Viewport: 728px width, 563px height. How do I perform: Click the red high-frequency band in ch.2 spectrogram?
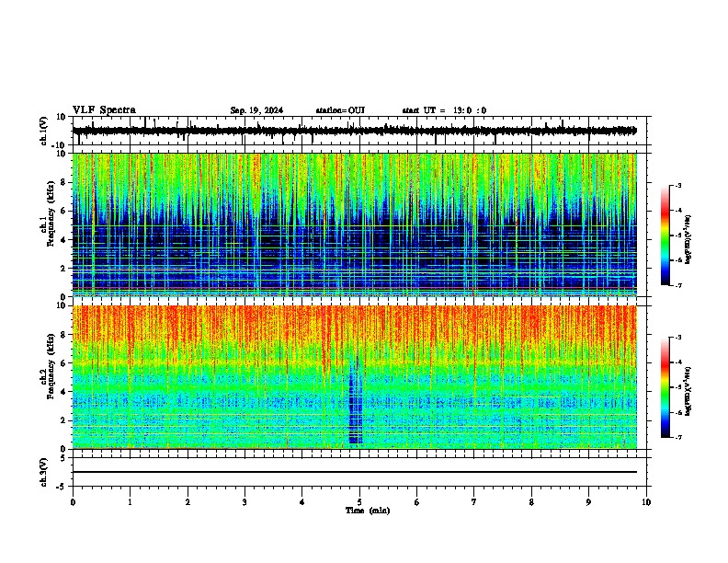pyautogui.click(x=354, y=325)
